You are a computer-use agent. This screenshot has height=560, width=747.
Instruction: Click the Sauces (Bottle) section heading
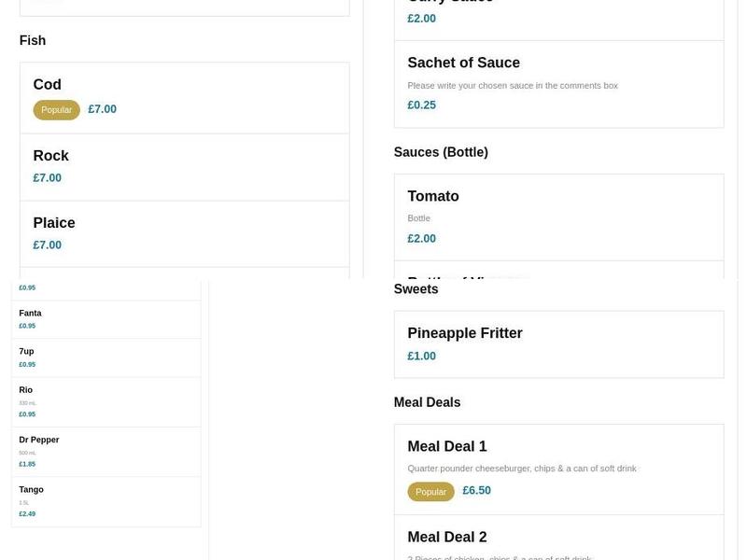(x=441, y=152)
